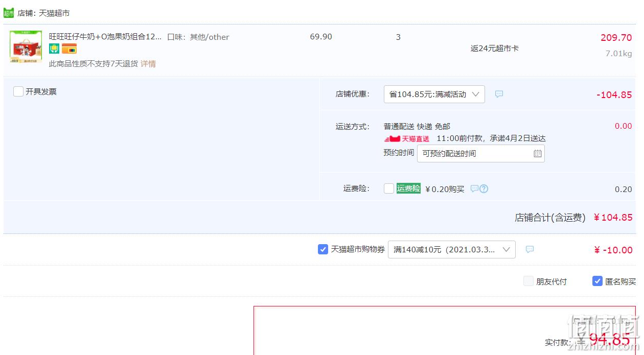Image resolution: width=644 pixels, height=355 pixels.
Task: Click the 口味: 其他/other flavor text
Action: (x=198, y=37)
